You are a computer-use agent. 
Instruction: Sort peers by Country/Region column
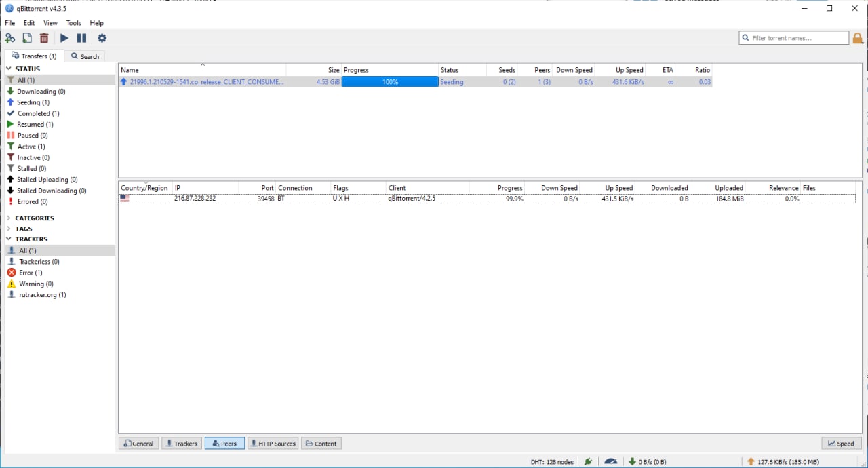(145, 188)
